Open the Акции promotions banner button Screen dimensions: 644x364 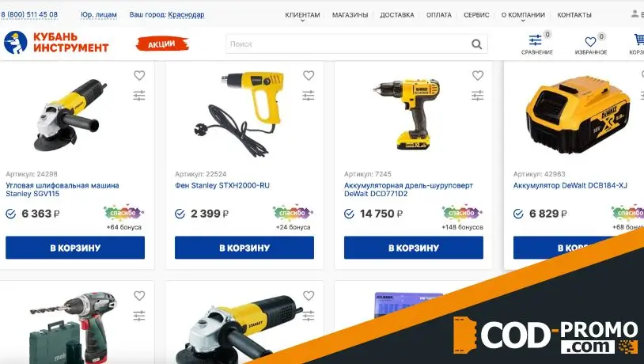coord(162,44)
